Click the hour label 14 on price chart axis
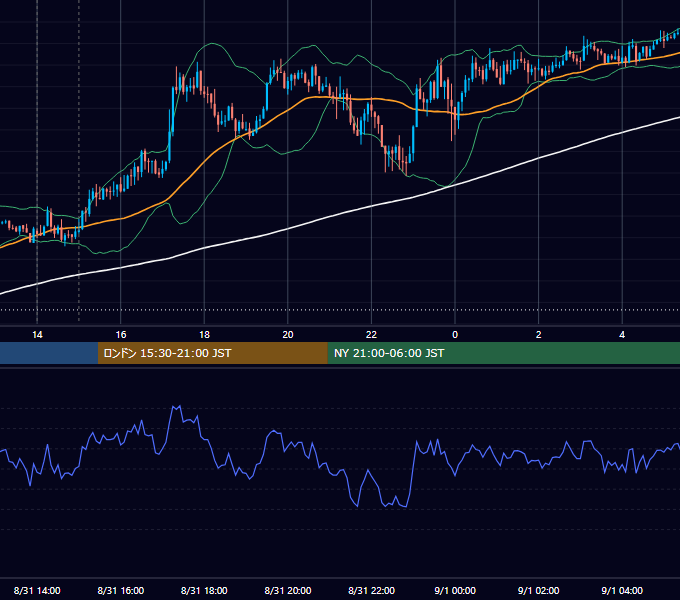The height and width of the screenshot is (600, 680). pos(37,334)
